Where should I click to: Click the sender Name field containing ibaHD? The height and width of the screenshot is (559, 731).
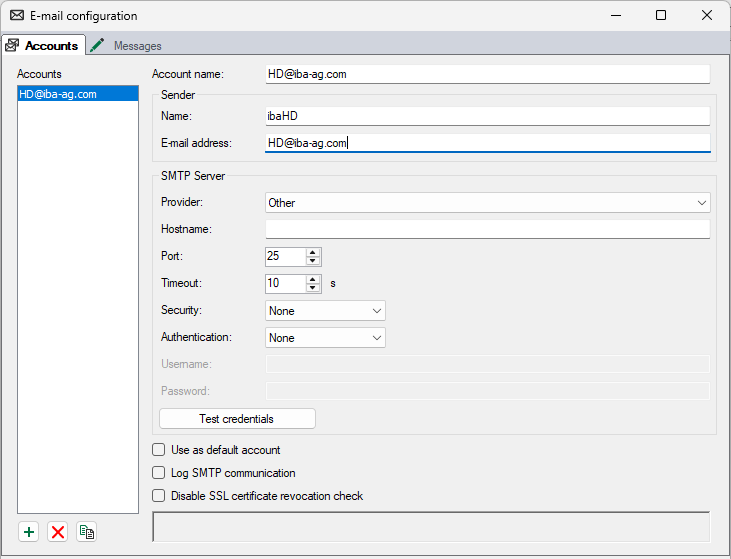[487, 117]
